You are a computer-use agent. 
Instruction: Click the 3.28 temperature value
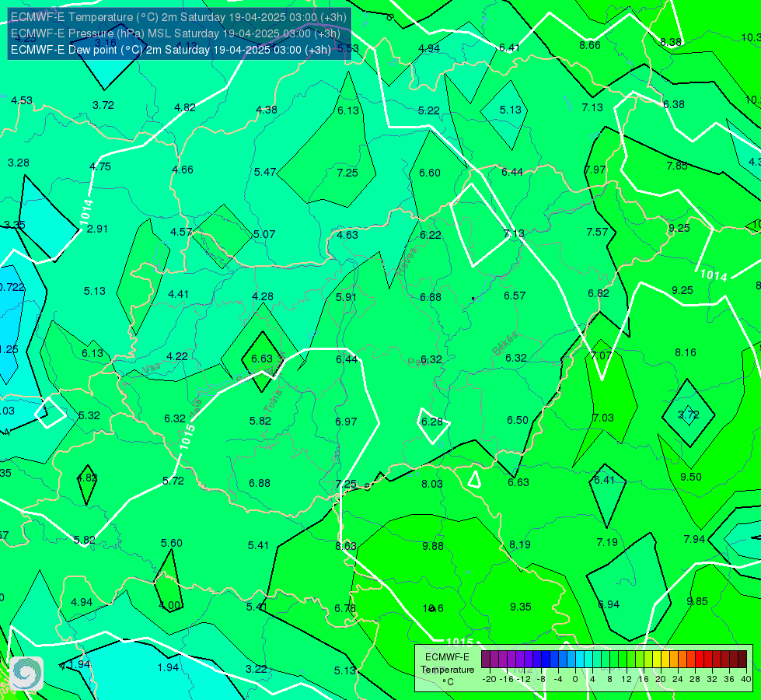pos(19,163)
